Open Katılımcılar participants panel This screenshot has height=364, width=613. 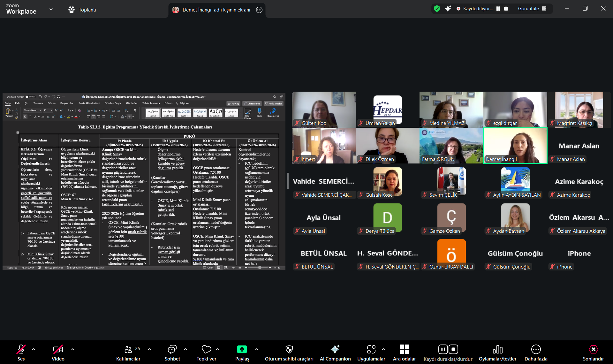tap(128, 353)
